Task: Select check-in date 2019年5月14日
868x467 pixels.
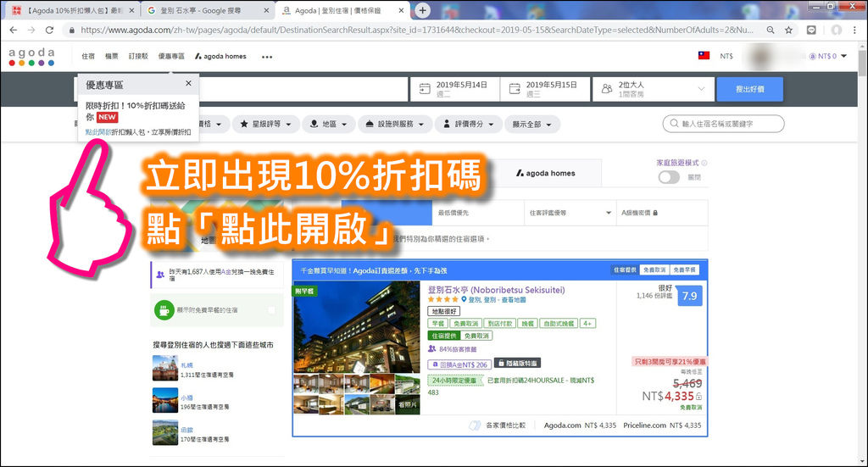Action: click(x=454, y=88)
